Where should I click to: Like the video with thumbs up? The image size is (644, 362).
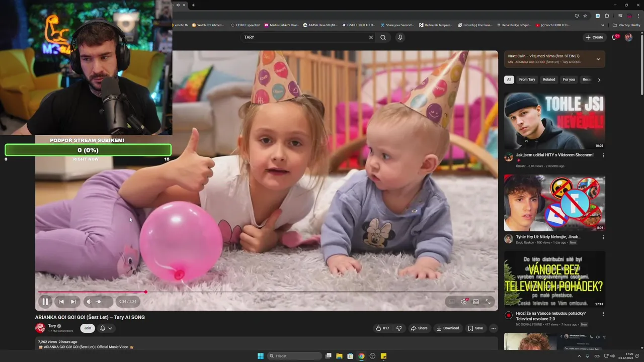point(382,328)
